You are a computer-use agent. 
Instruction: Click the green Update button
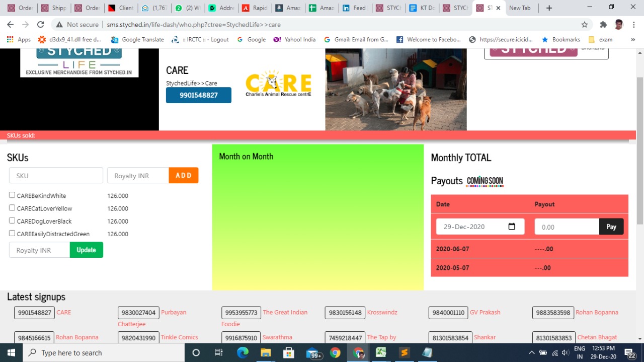click(x=87, y=250)
